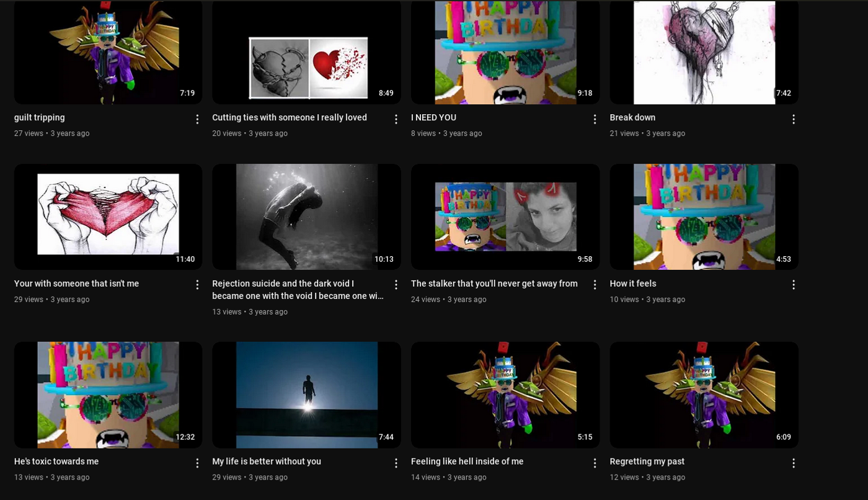The image size is (868, 500).
Task: Open the torn heart thumbnail lasting 11:40
Action: point(108,216)
